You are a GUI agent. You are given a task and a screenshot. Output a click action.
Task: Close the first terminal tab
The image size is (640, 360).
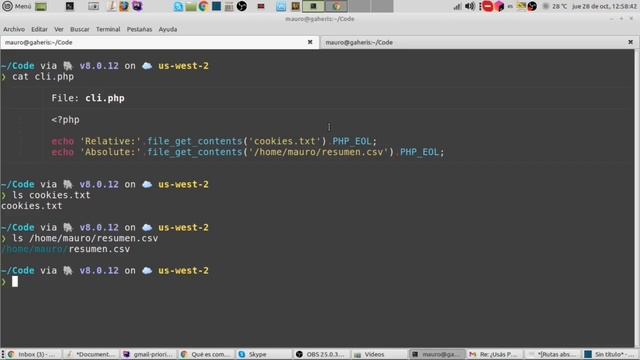[310, 42]
